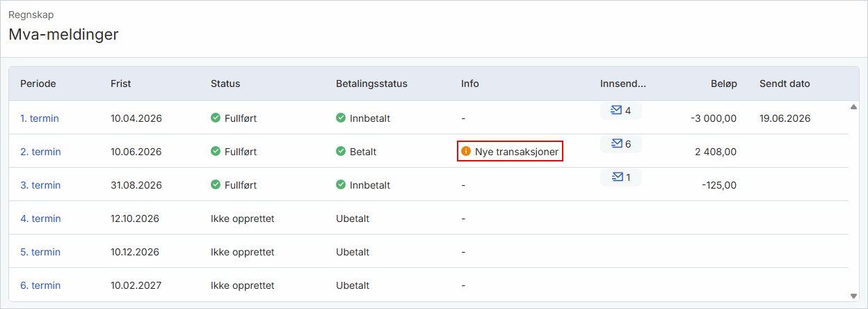Open the 1. termin period link
The height and width of the screenshot is (309, 868).
point(40,118)
